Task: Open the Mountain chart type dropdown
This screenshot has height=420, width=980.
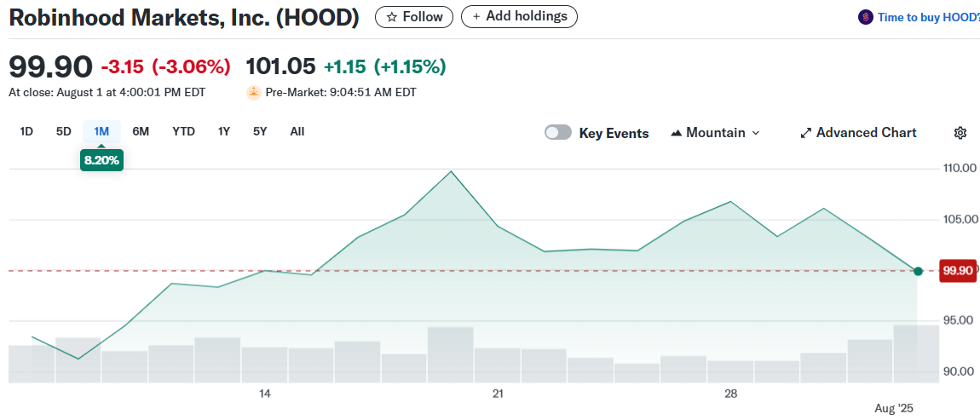Action: (x=715, y=133)
